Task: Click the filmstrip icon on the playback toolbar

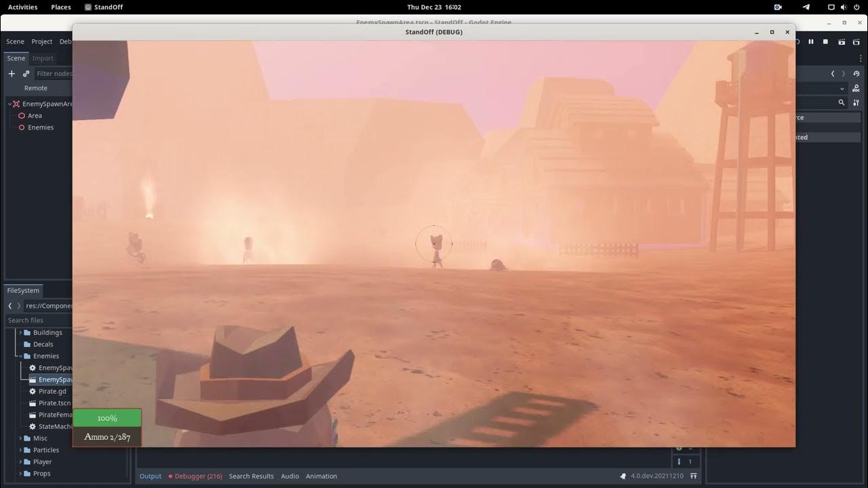Action: (842, 41)
